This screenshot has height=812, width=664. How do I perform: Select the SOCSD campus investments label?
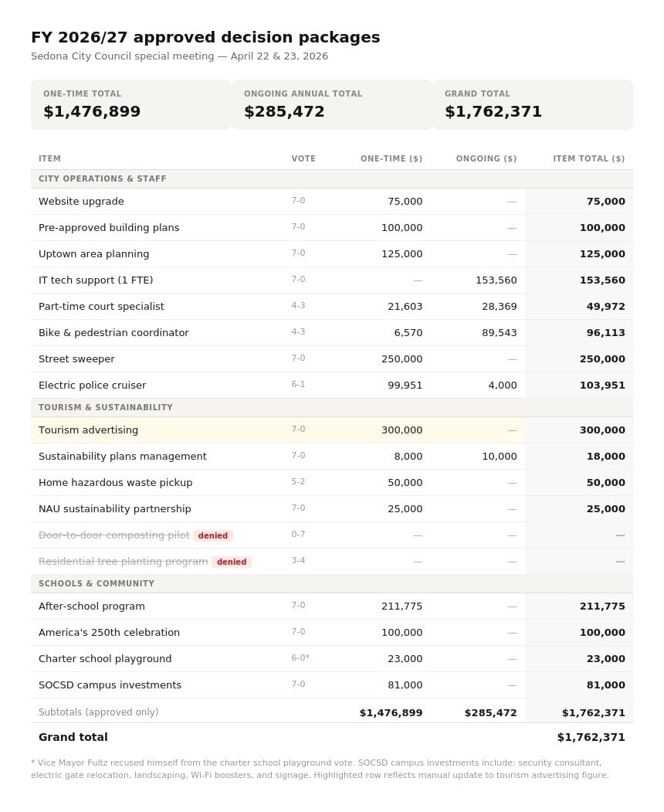(110, 685)
